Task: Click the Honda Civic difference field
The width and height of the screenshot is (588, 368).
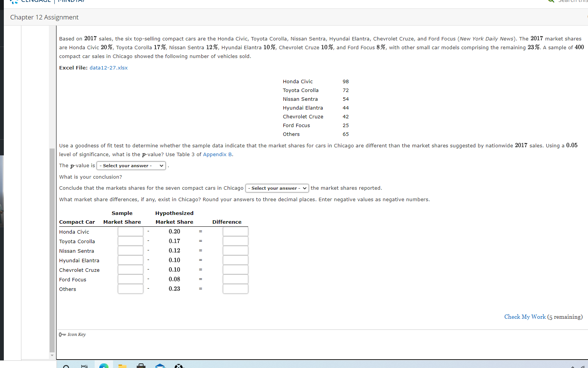Action: (236, 231)
